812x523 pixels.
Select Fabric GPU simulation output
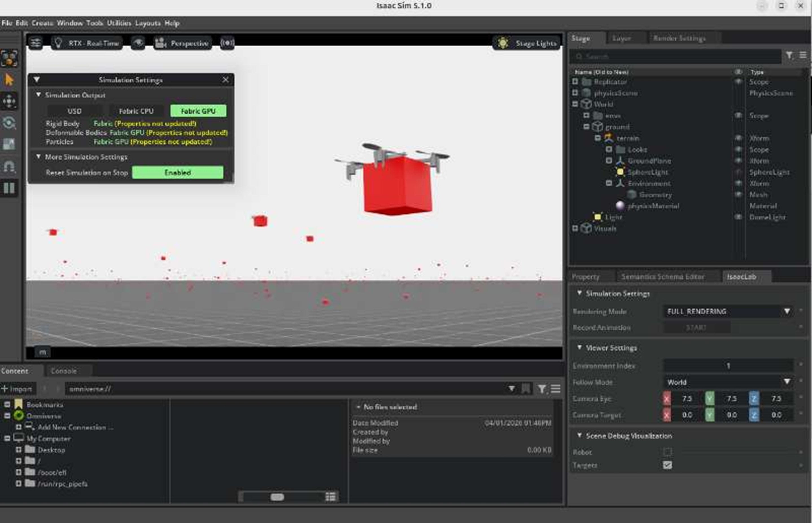[x=198, y=111]
